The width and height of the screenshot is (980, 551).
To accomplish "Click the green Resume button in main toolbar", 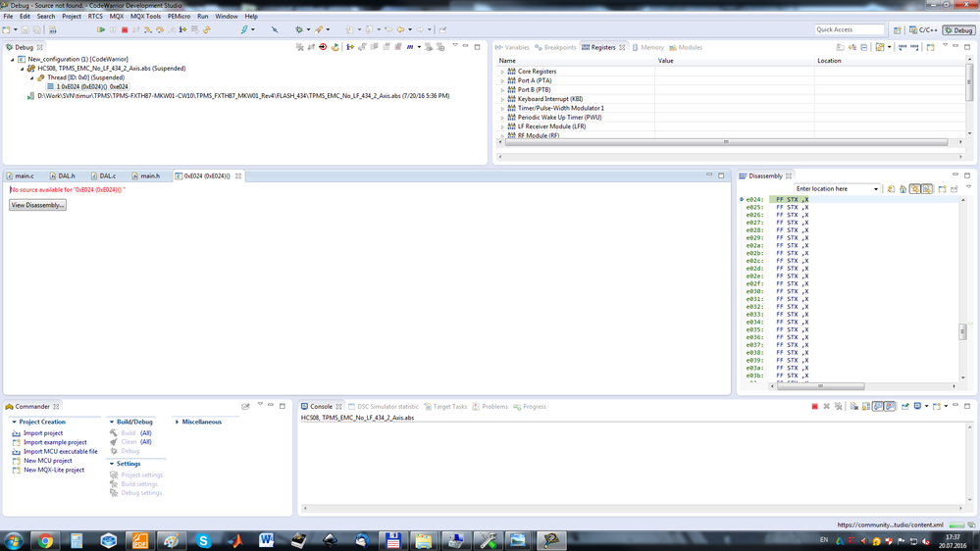I will click(x=101, y=29).
